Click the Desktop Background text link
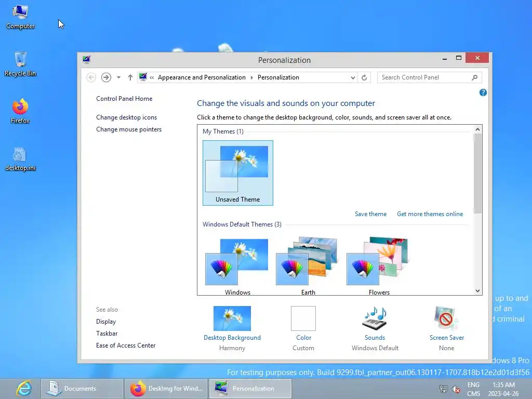This screenshot has height=399, width=532. coord(232,338)
